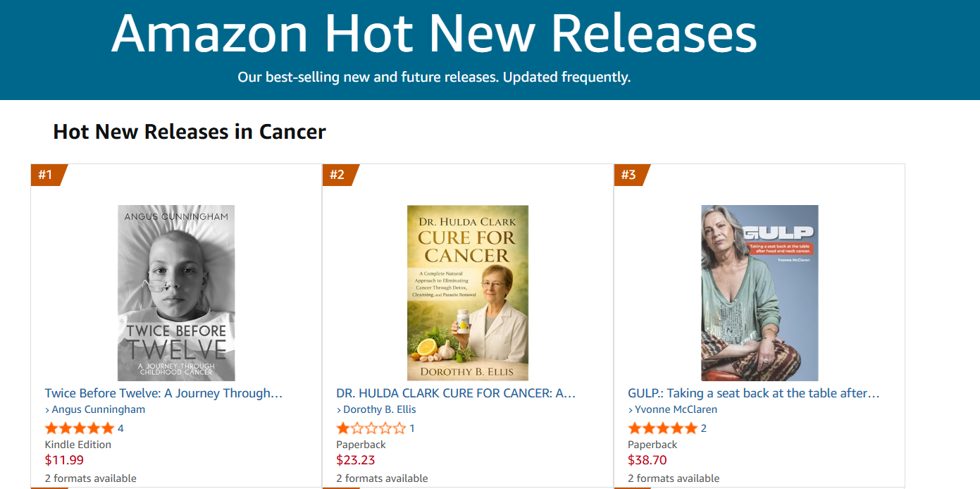Click the $38.70 paperback price
Screen dimensions: 980x489
point(647,460)
